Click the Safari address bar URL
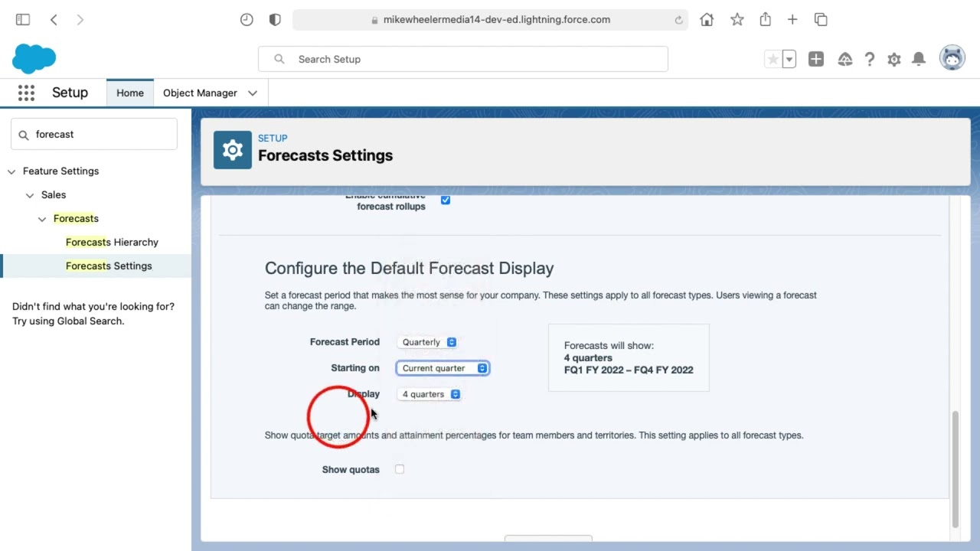The height and width of the screenshot is (551, 980). click(x=497, y=20)
